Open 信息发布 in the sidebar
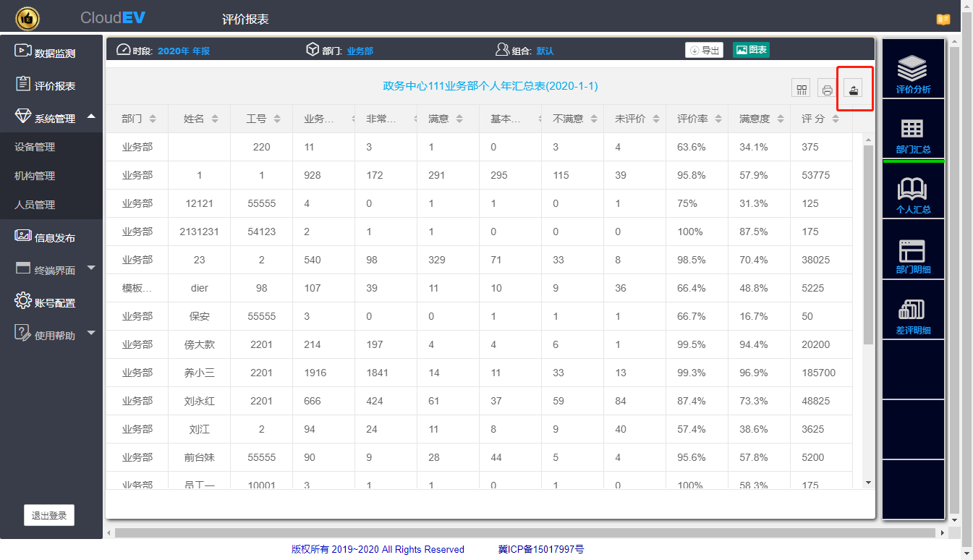Viewport: 973px width, 560px height. pyautogui.click(x=45, y=237)
